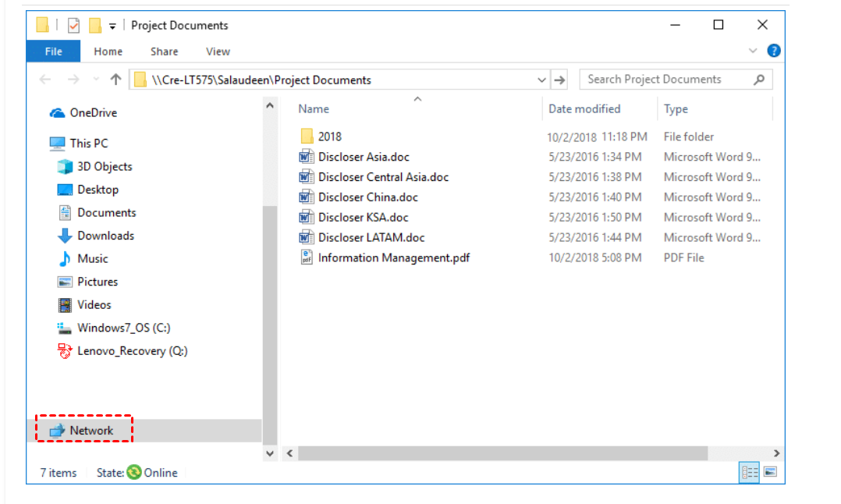Open Customize Quick Access Toolbar dropdown
The width and height of the screenshot is (841, 504).
[x=112, y=27]
